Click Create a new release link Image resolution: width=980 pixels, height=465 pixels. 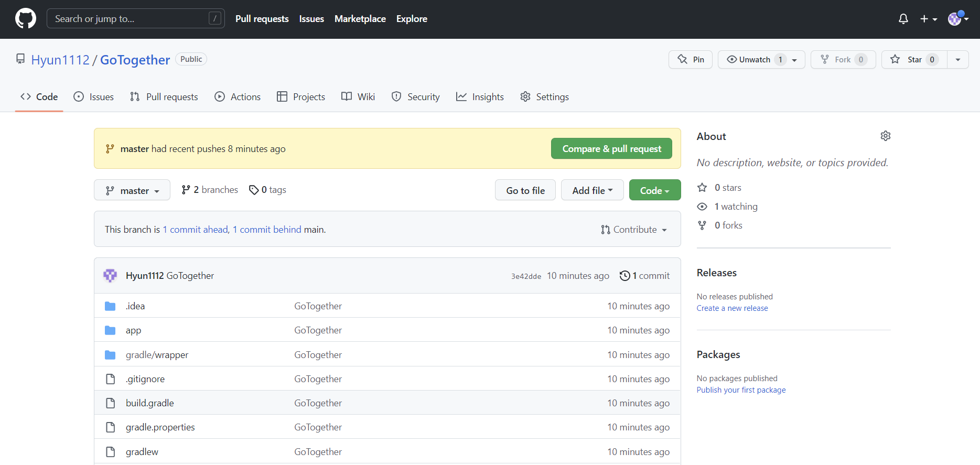click(x=732, y=308)
